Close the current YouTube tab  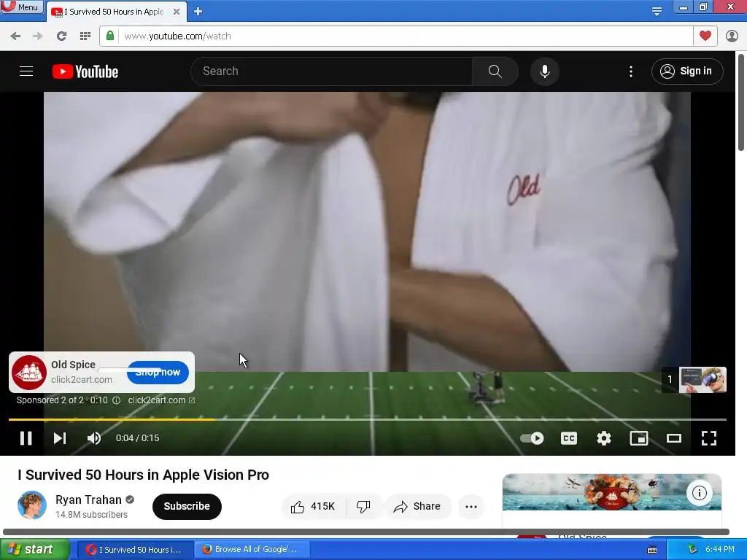point(177,12)
